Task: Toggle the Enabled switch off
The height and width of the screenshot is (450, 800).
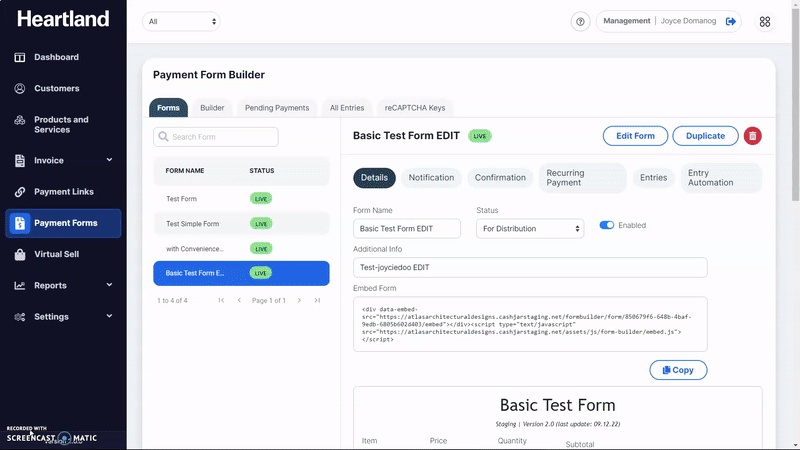Action: coord(606,225)
